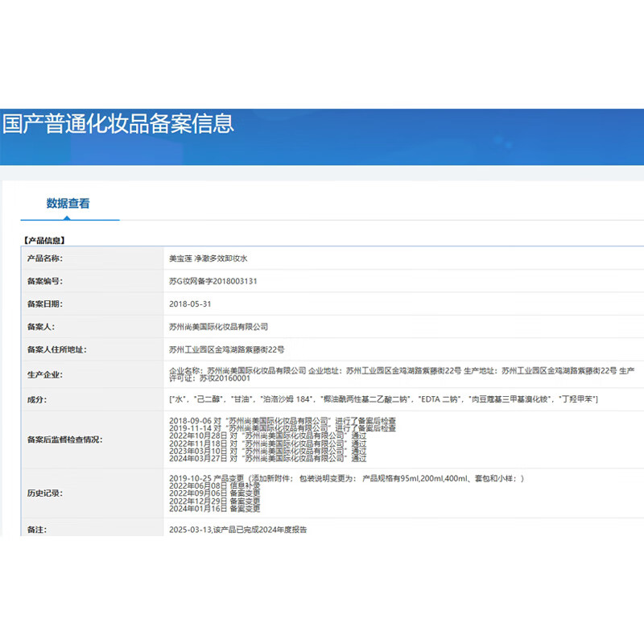Click the 备注 2024年度报告 remark text
Viewport: 644px width, 644px height.
237,530
